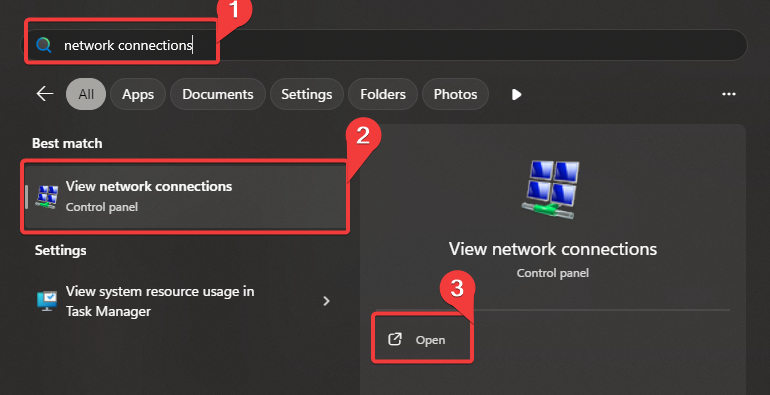Switch to the Documents filter
Image resolution: width=770 pixels, height=395 pixels.
pos(218,94)
